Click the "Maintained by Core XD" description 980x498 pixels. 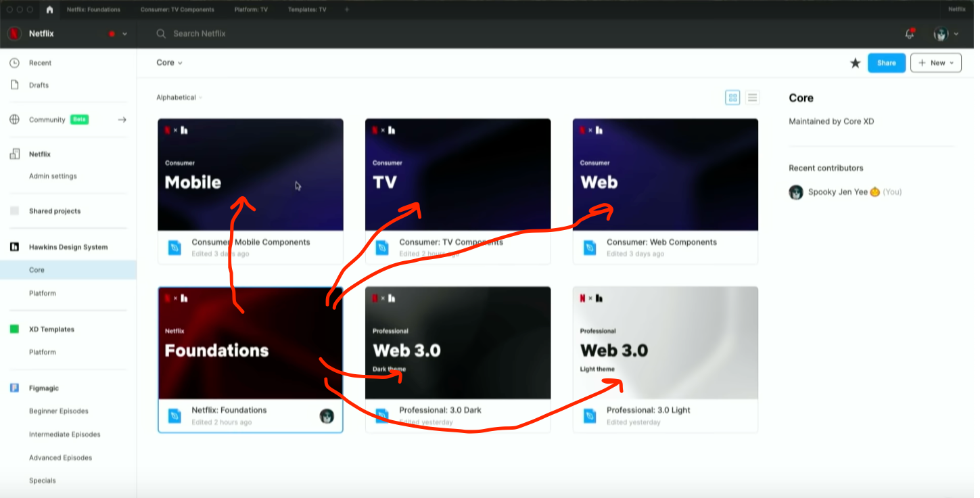pyautogui.click(x=831, y=122)
